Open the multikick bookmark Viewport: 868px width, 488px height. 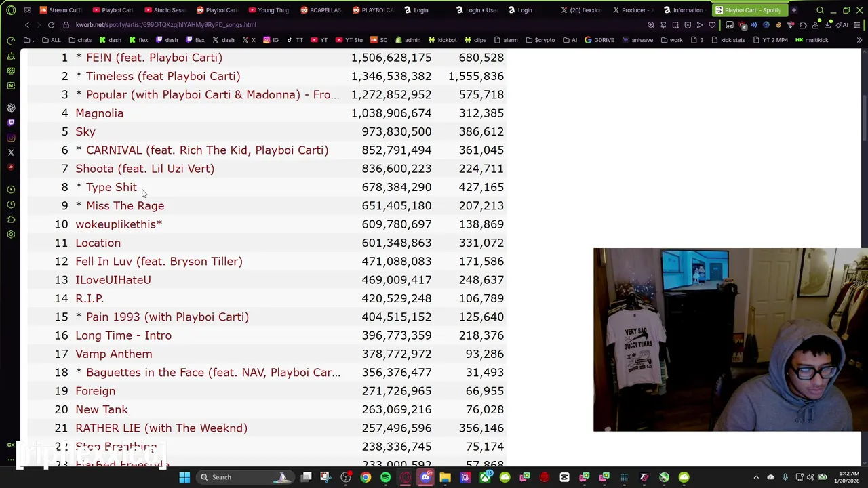point(812,40)
